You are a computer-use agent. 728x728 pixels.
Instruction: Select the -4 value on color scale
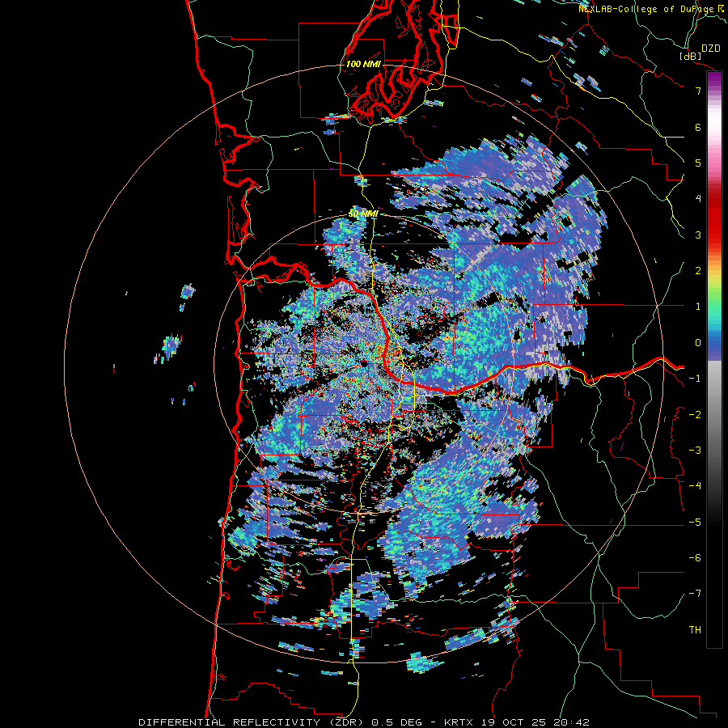pyautogui.click(x=695, y=485)
